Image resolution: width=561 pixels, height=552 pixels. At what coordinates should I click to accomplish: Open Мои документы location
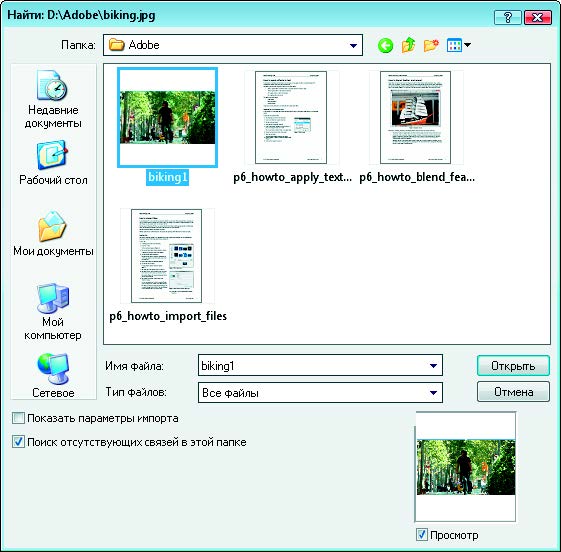coord(53,234)
